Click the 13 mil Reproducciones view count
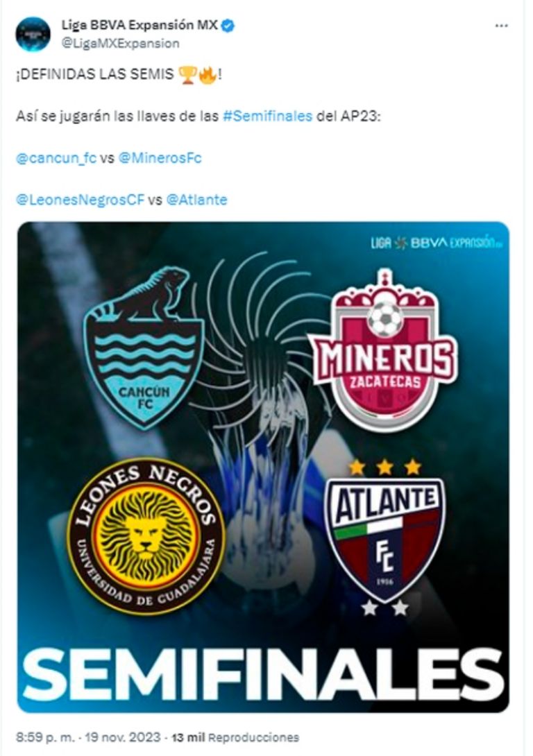 point(235,737)
